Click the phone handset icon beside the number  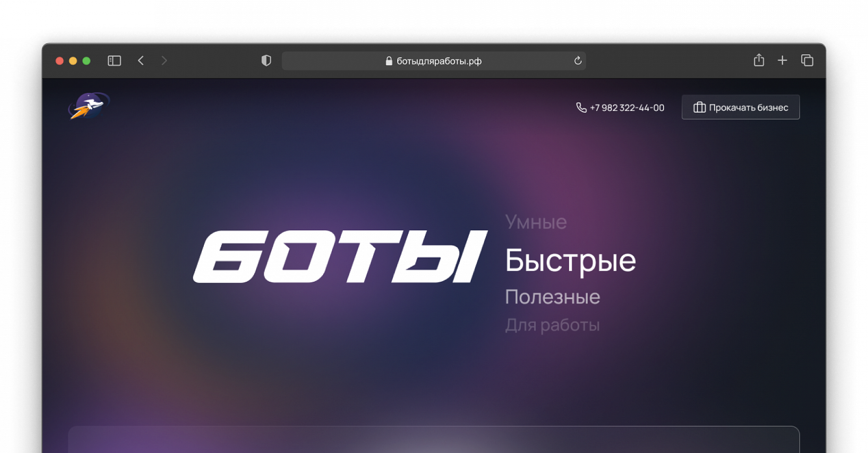click(x=581, y=108)
